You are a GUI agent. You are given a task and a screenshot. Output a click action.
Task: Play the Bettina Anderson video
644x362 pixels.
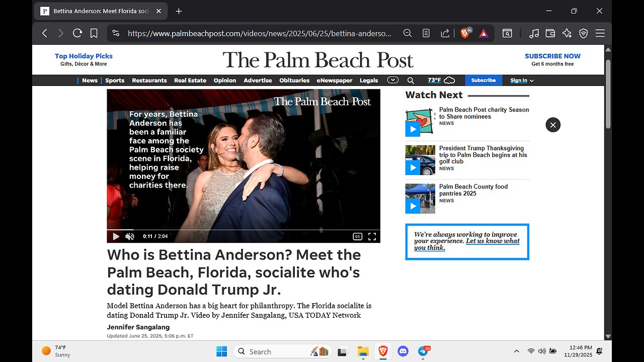coord(116,236)
